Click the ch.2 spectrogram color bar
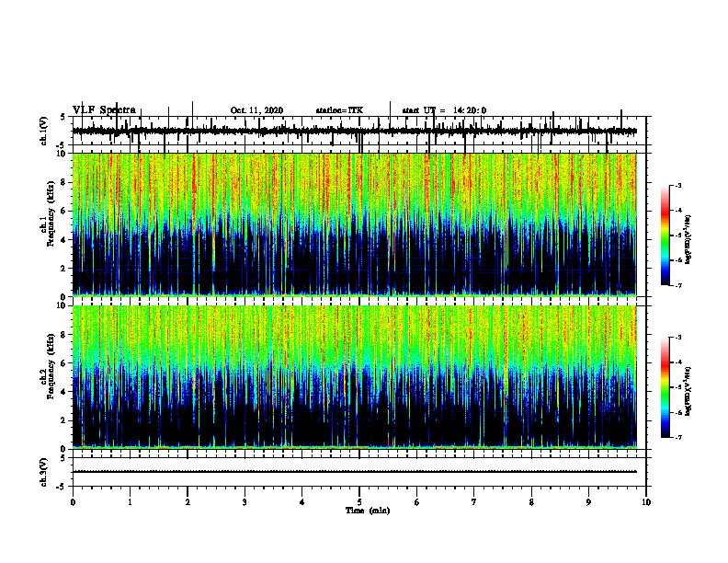The image size is (728, 563). pos(665,387)
